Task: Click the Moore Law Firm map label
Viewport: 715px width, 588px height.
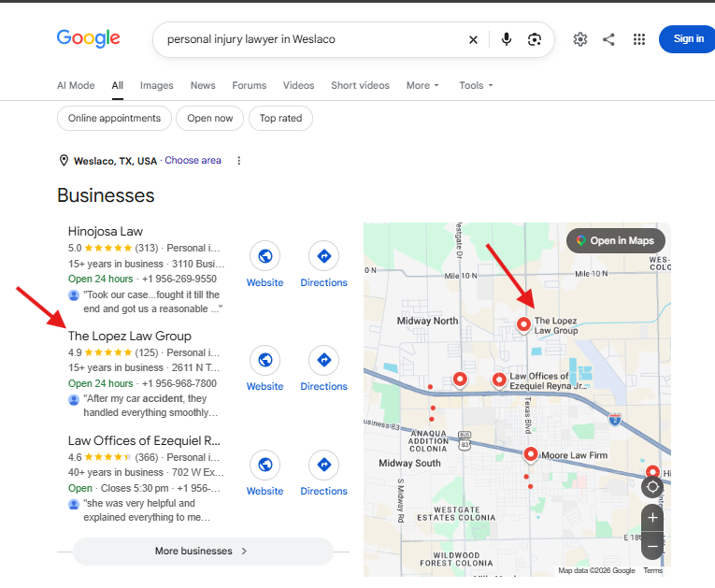Action: (x=574, y=455)
